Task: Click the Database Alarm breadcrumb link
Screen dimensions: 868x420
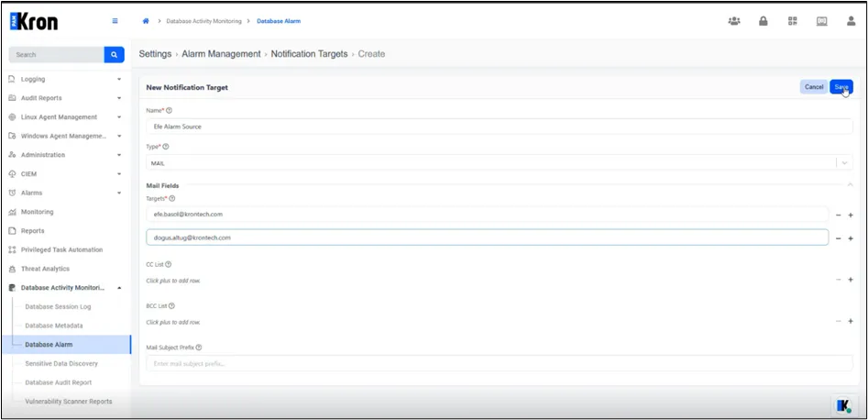Action: [x=279, y=21]
